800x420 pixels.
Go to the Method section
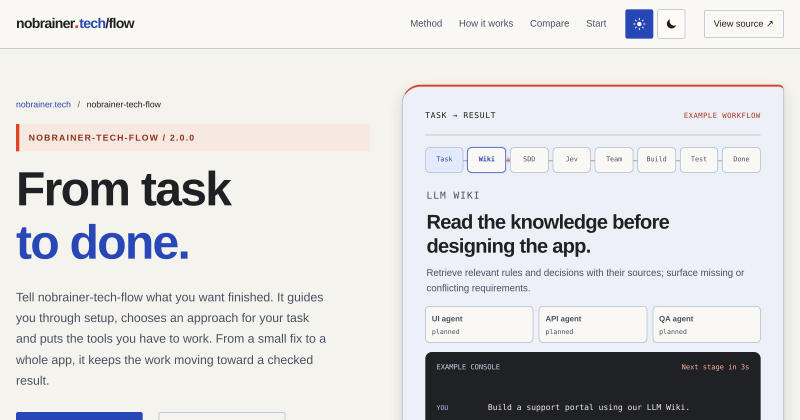[x=426, y=23]
